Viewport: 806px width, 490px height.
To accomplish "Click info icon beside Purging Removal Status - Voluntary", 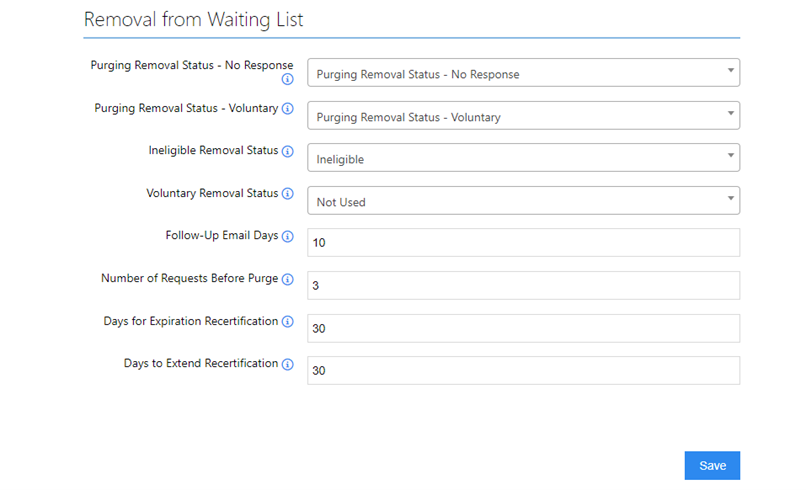I will click(x=287, y=108).
